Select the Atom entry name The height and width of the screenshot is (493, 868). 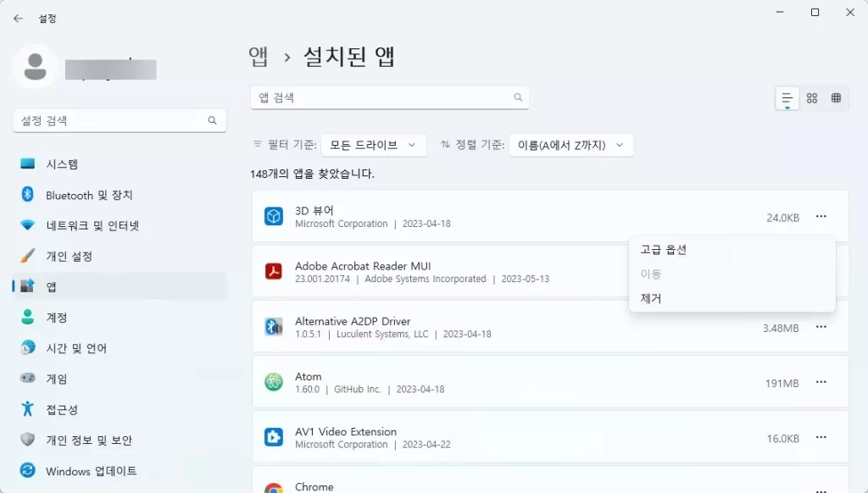coord(308,377)
